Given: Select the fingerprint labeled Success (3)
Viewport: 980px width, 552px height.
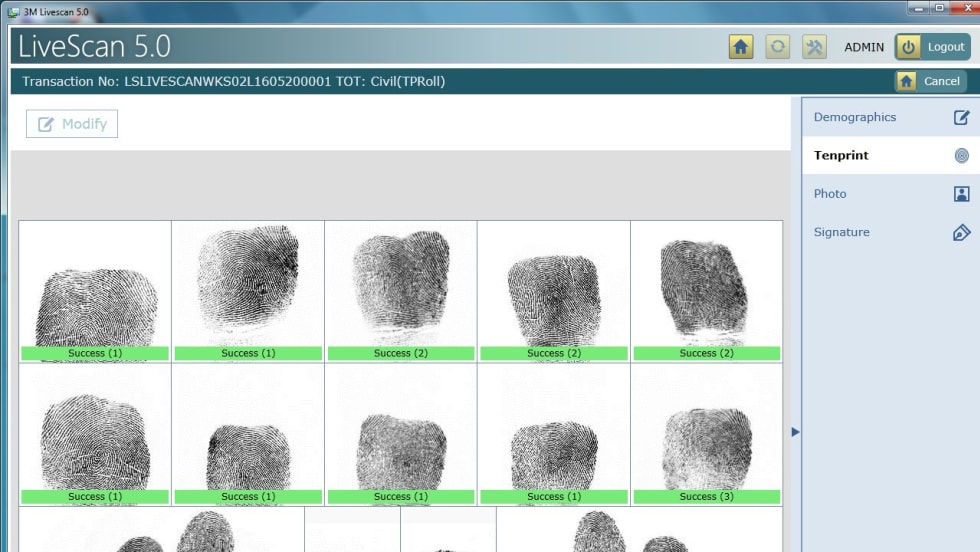Looking at the screenshot, I should (706, 434).
